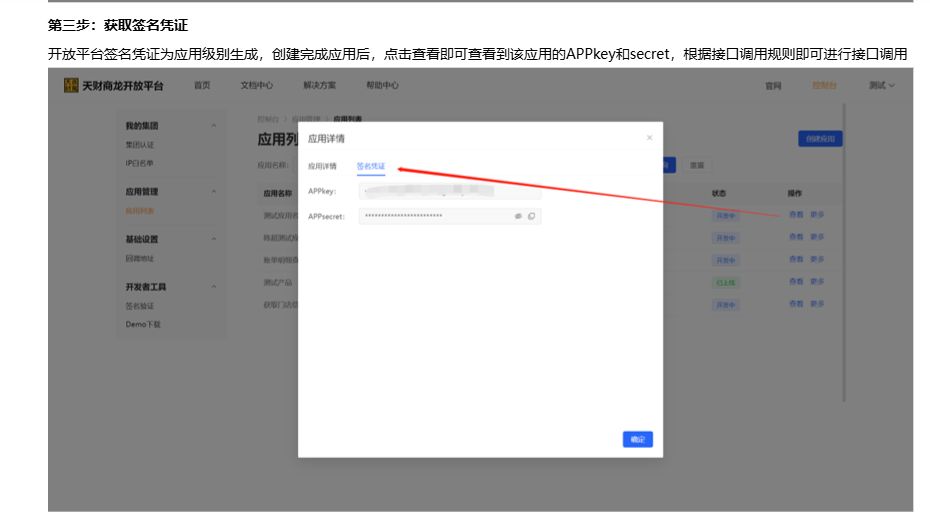Click the masked APPsecret field
The width and height of the screenshot is (930, 530).
(450, 216)
